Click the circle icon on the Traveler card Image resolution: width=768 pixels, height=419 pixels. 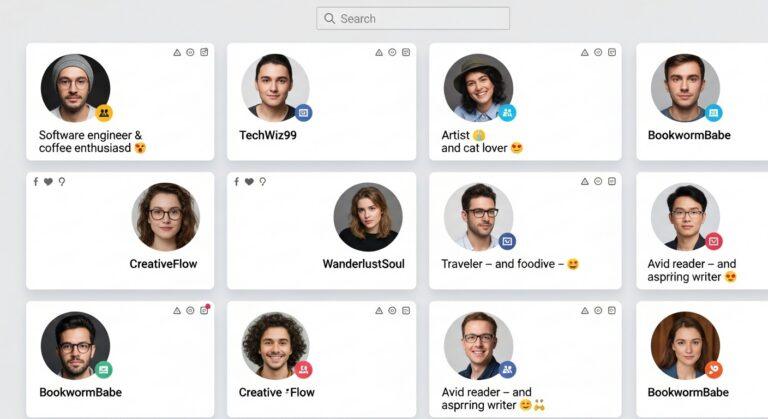[x=598, y=181]
